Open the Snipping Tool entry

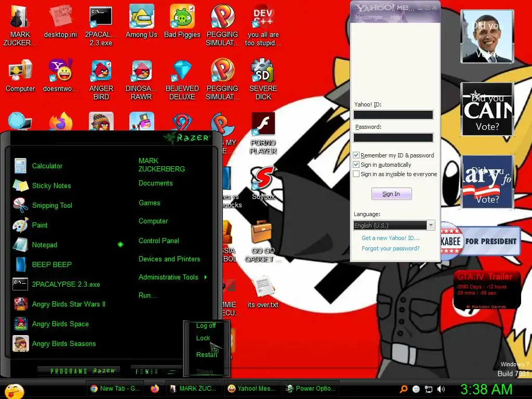(43, 205)
